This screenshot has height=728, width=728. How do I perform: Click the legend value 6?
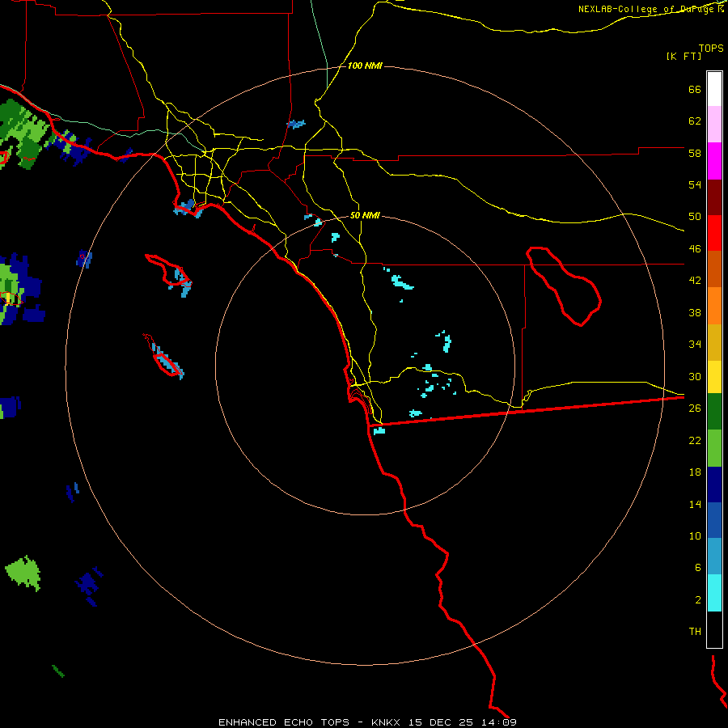click(x=697, y=568)
